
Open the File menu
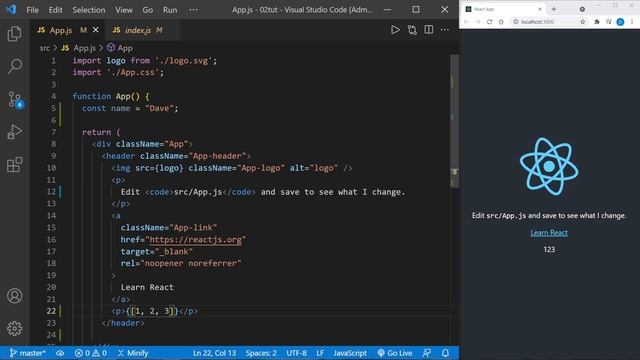tap(32, 10)
